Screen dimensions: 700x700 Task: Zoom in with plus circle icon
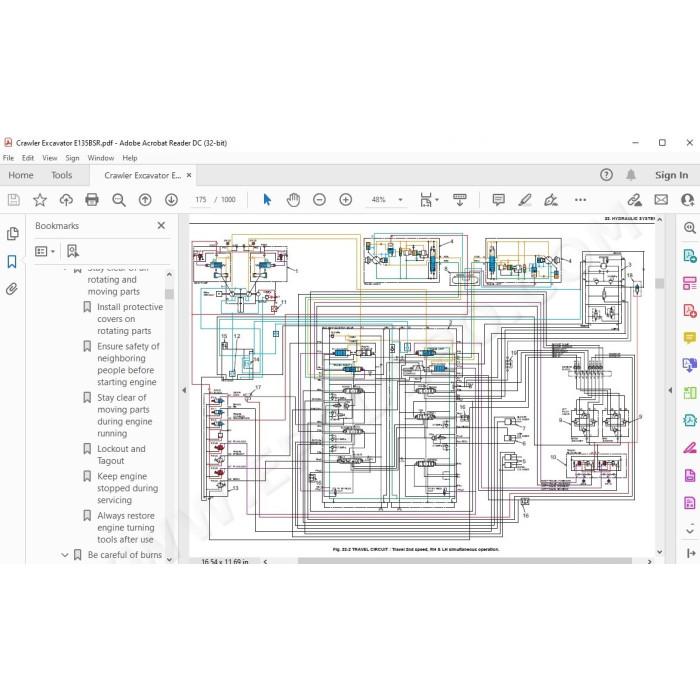(346, 200)
